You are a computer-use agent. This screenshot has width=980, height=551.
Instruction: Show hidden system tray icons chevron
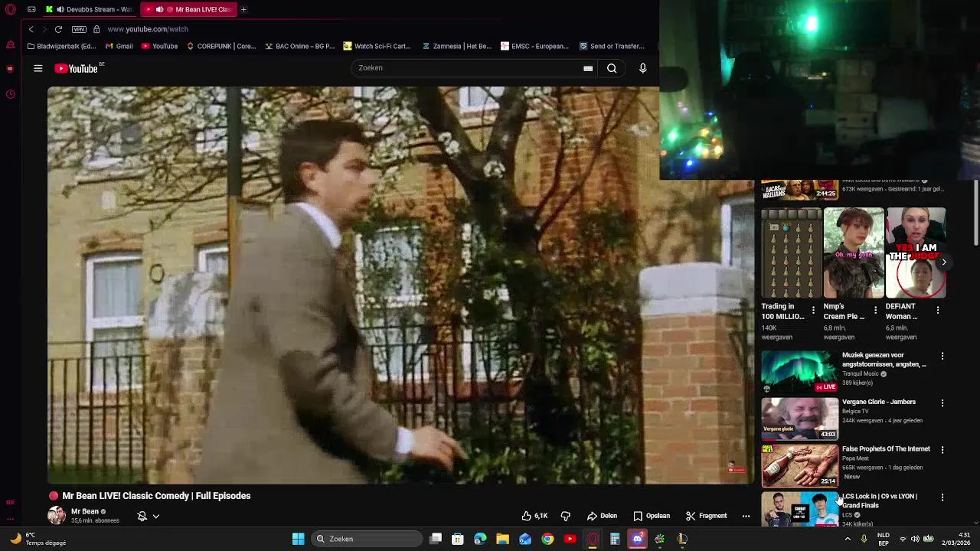848,539
